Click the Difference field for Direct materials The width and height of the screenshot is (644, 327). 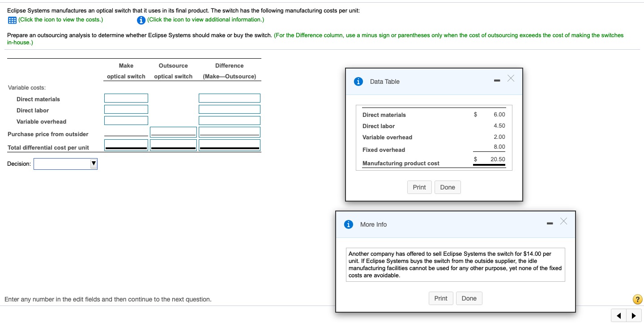tap(230, 98)
